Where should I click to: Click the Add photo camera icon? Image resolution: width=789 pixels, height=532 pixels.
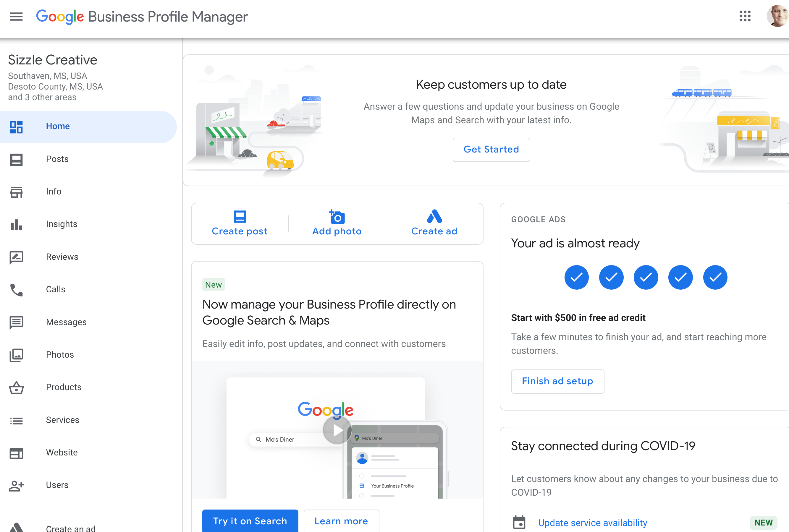pyautogui.click(x=337, y=216)
